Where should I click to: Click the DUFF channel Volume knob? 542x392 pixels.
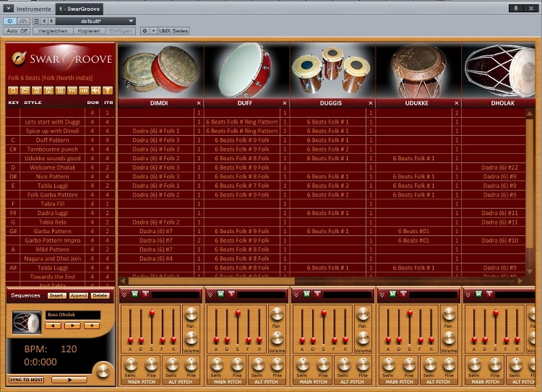tap(277, 339)
